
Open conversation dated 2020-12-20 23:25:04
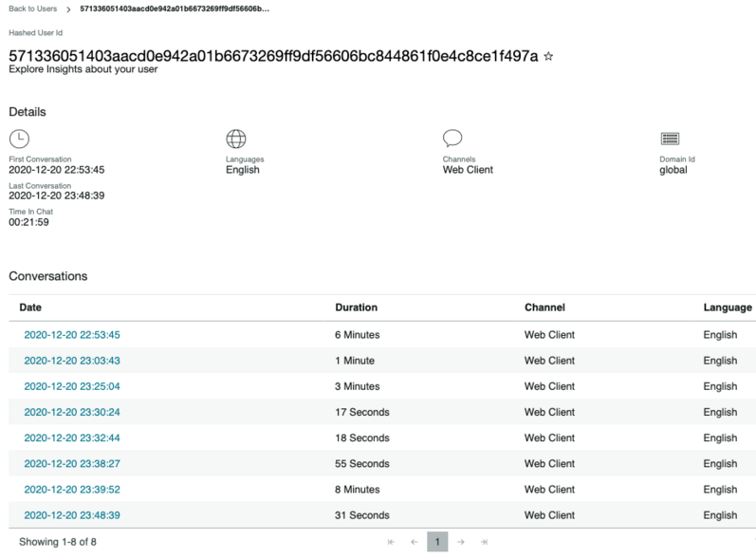pyautogui.click(x=72, y=386)
